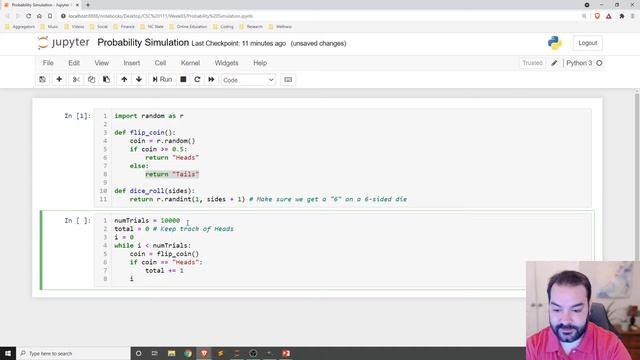Open File Explorer from taskbar
The image size is (640, 360).
(171, 353)
